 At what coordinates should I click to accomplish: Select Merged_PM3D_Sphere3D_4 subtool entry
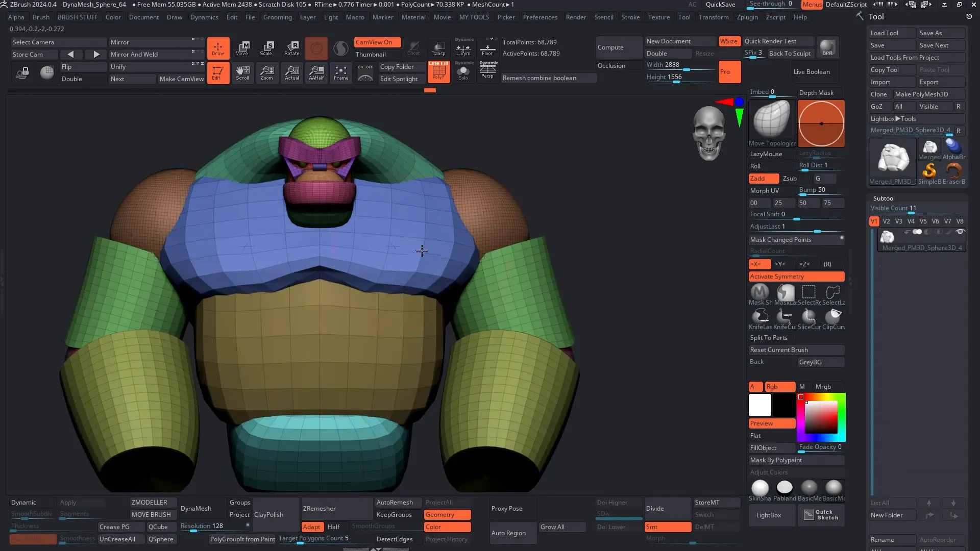point(922,240)
